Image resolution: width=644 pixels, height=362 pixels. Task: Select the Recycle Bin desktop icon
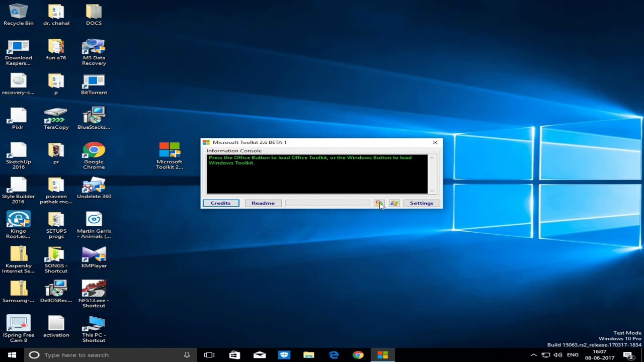19,15
